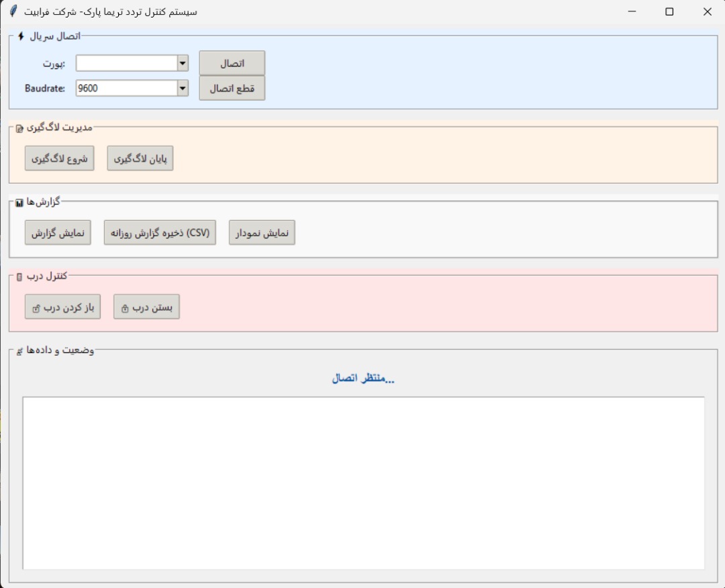Screen dimensions: 725x588
Task: Click the empty port selection field
Action: pos(126,63)
